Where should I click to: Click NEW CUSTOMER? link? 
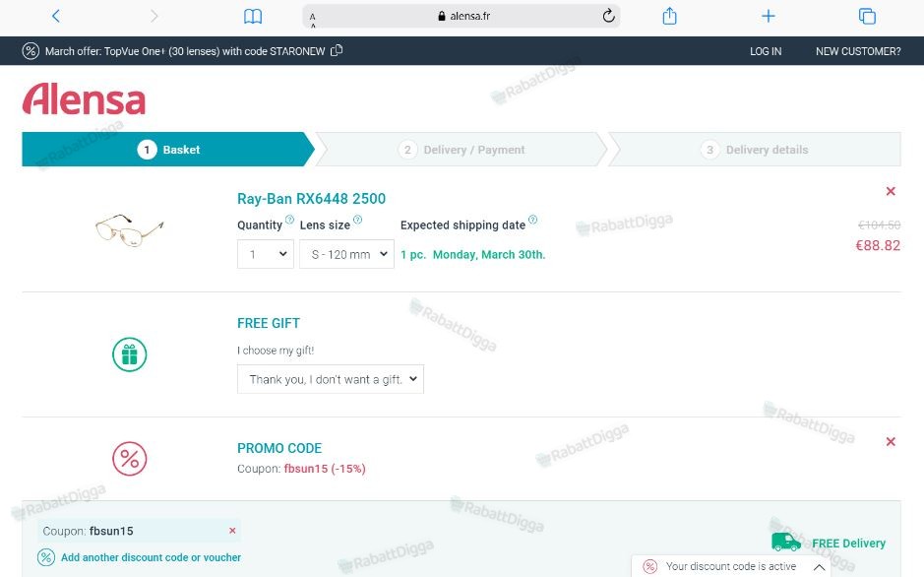pos(858,51)
